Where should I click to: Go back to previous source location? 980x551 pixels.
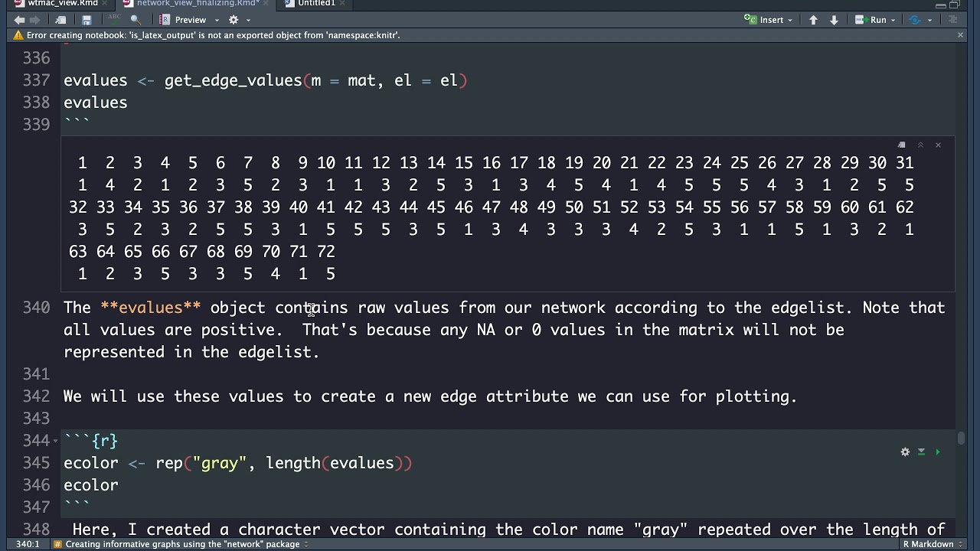19,20
